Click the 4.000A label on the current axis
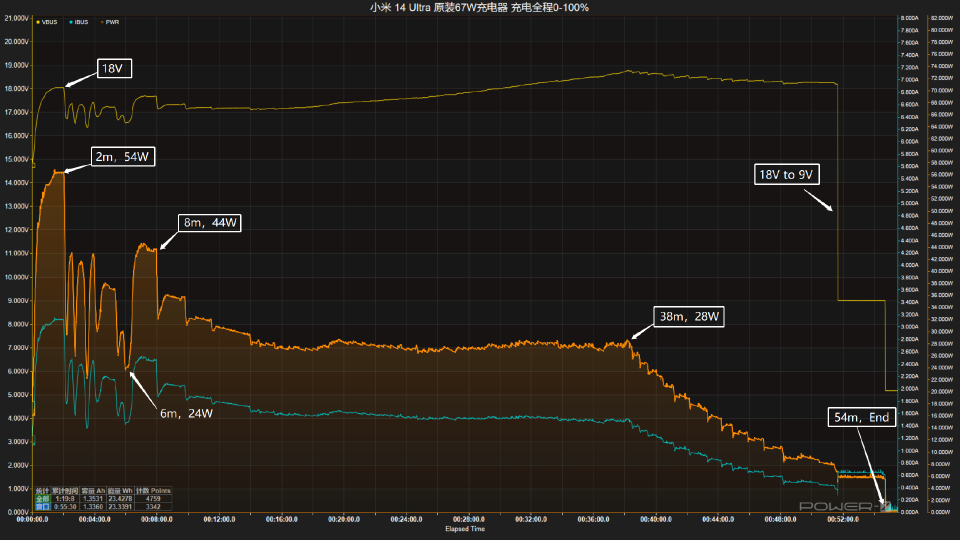The image size is (960, 541). pyautogui.click(x=909, y=265)
